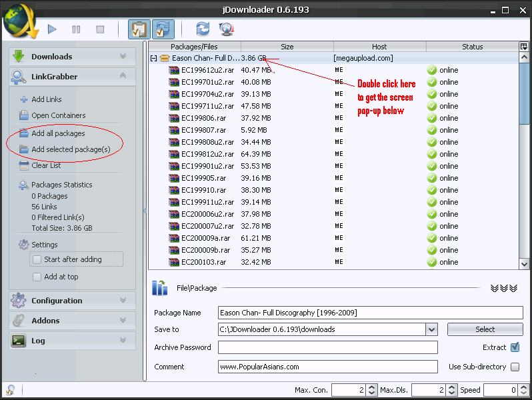Image resolution: width=532 pixels, height=400 pixels.
Task: Increase Max. Con. with up arrow
Action: coord(371,387)
